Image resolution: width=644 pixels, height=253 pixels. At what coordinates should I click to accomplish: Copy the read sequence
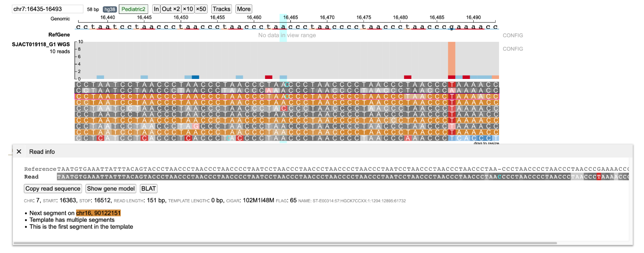(x=53, y=189)
